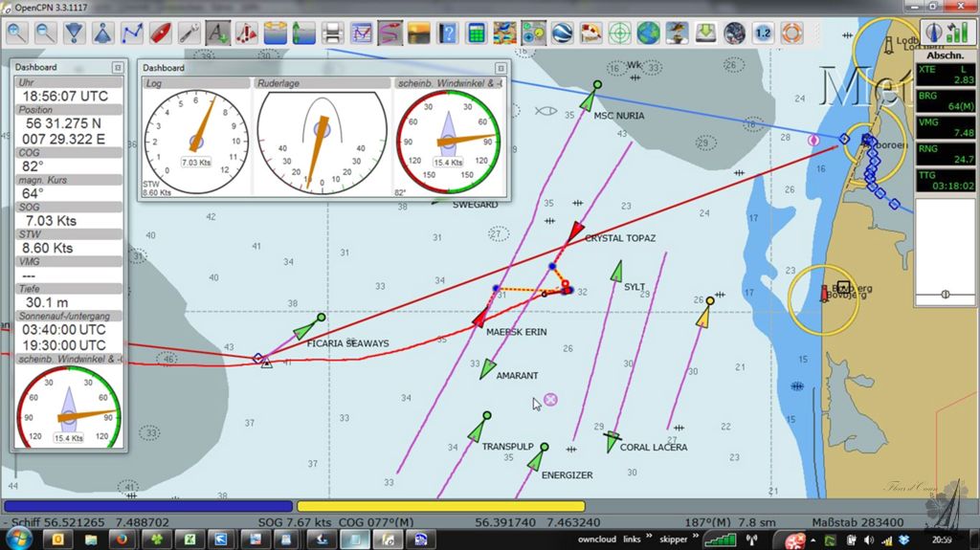The height and width of the screenshot is (550, 980).
Task: Open Firefox from the taskbar
Action: click(x=122, y=539)
